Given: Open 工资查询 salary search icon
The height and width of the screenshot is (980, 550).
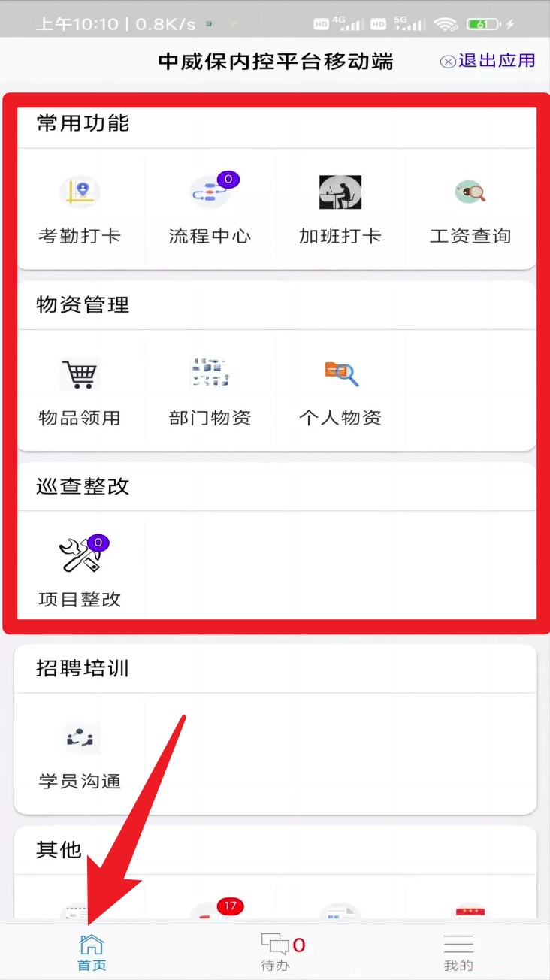Looking at the screenshot, I should coord(470,192).
